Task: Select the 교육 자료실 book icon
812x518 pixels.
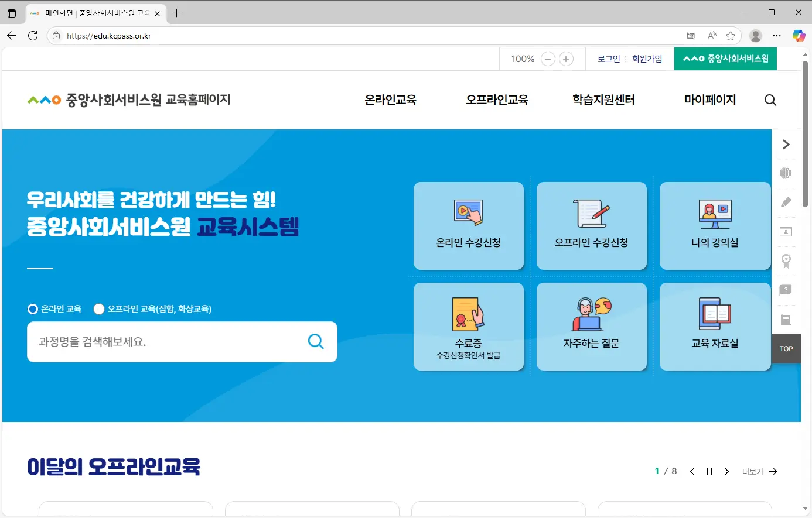Action: point(715,326)
